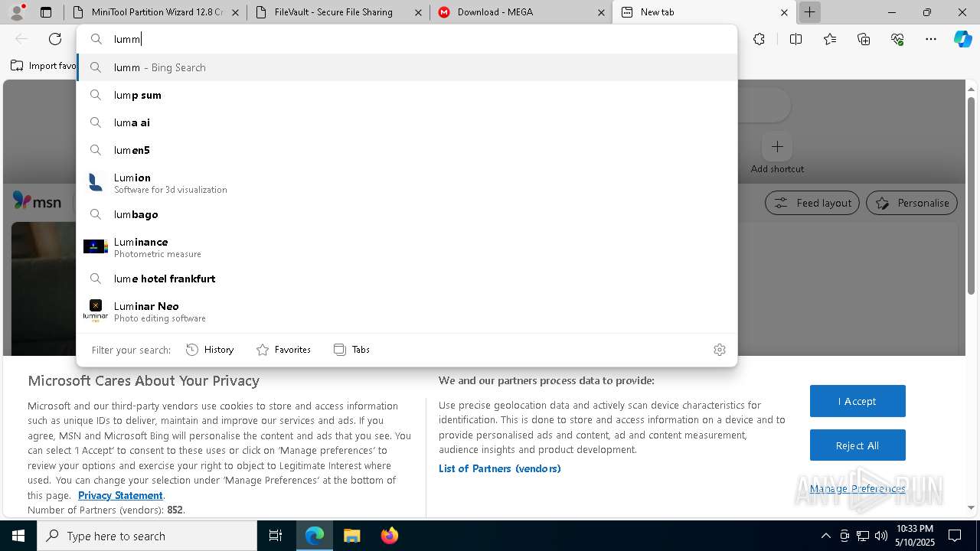Switch to MiniTool Partition Wizard tab
The image size is (980, 551).
tap(156, 12)
